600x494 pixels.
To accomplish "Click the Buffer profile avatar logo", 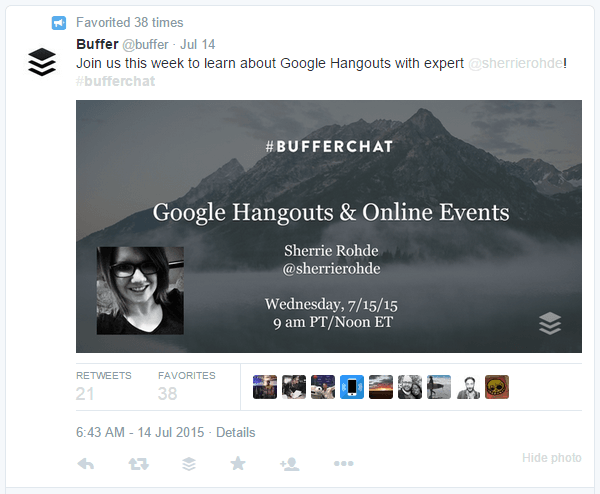I will pos(42,62).
